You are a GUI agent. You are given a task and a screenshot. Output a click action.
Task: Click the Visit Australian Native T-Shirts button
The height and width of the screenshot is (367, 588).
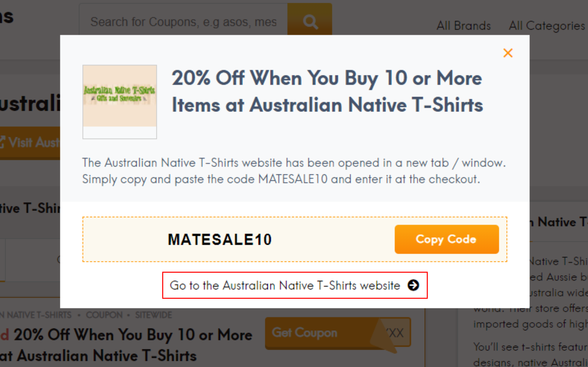[30, 141]
